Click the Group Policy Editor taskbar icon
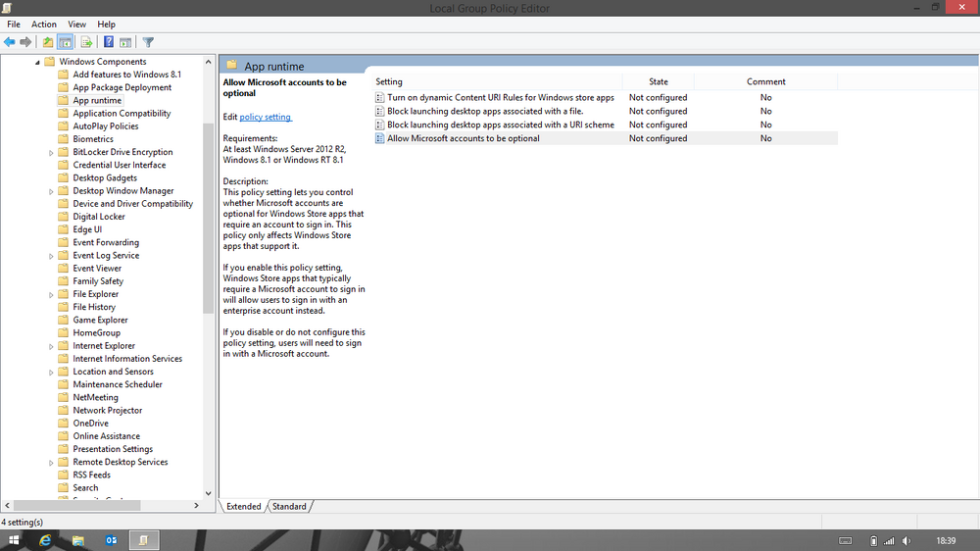This screenshot has height=551, width=980. [x=144, y=540]
